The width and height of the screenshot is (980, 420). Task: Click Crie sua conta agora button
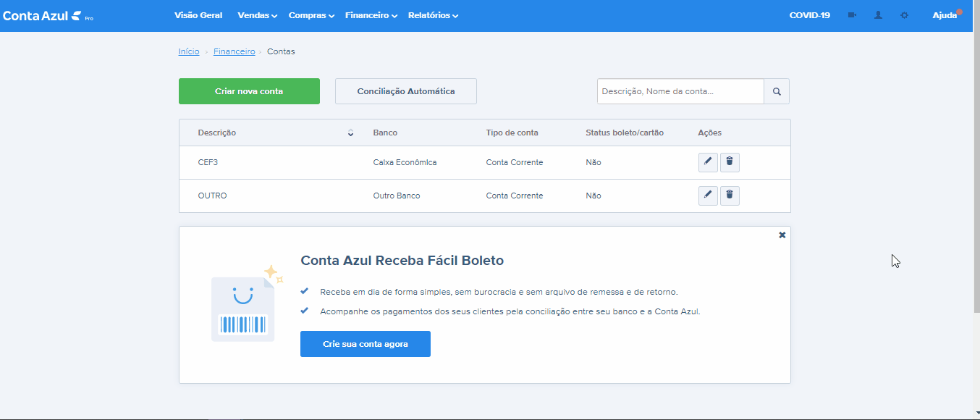coord(366,344)
